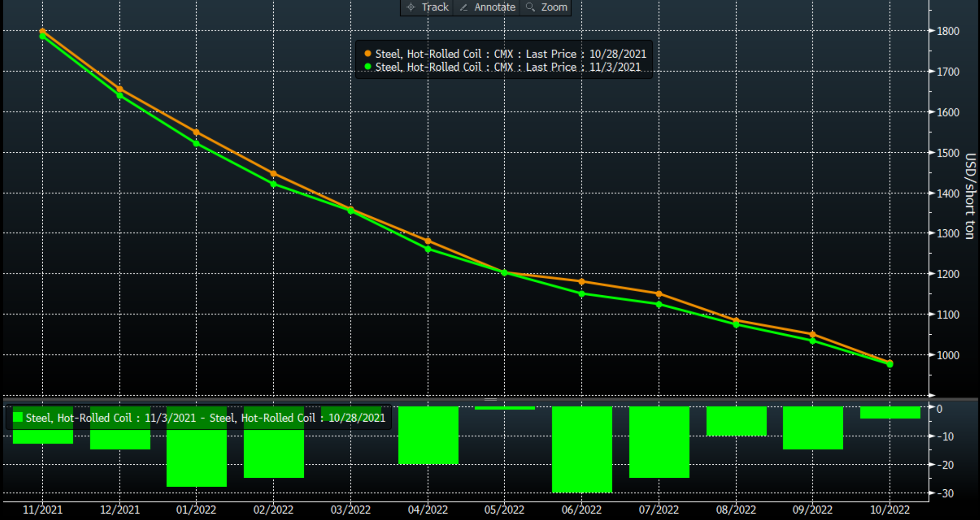Select 10/28/2021 Last Price legend entry
This screenshot has width=980, height=520.
510,54
